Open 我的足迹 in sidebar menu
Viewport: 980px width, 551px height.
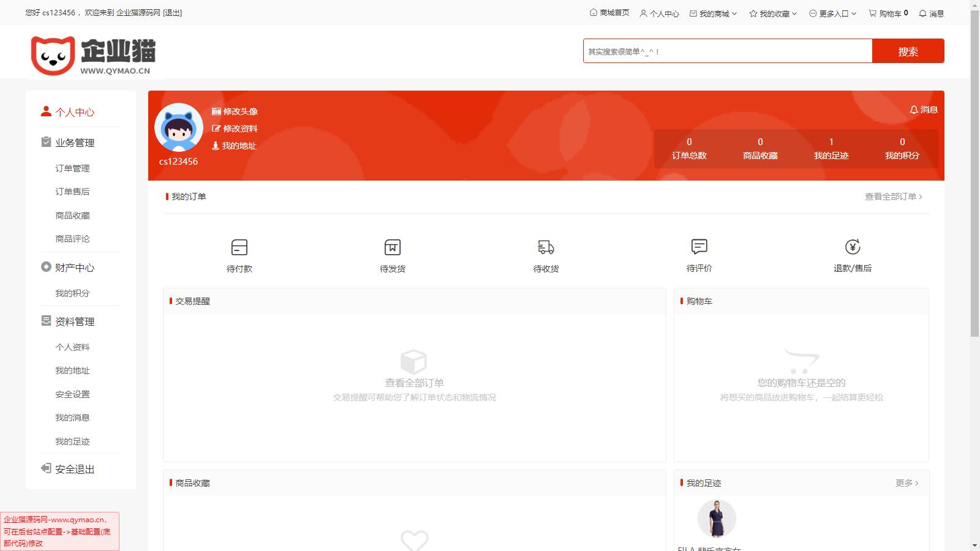72,441
